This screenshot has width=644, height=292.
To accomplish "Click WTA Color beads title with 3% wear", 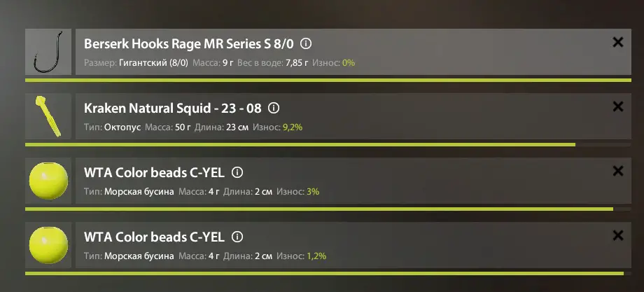I will pos(154,173).
